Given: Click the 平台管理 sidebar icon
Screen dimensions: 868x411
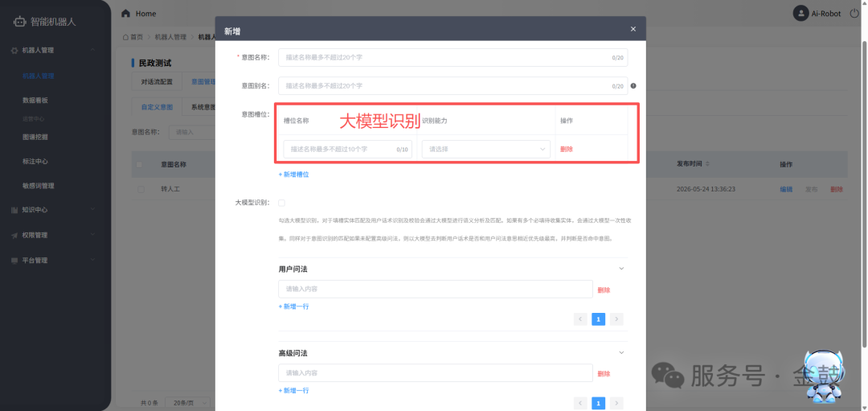Looking at the screenshot, I should [14, 261].
